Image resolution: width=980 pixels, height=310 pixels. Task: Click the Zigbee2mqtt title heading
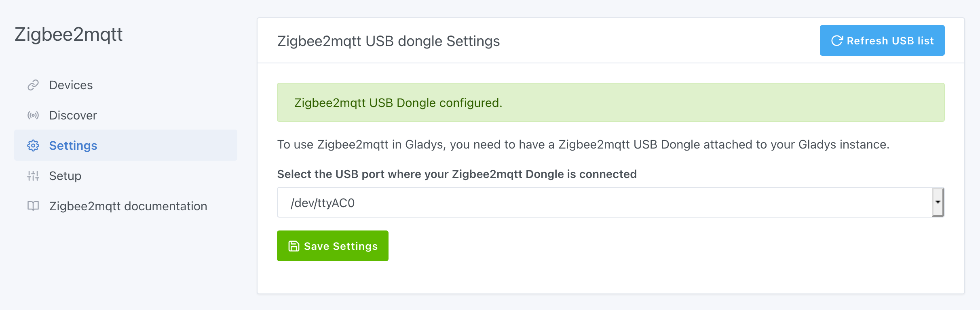point(69,34)
